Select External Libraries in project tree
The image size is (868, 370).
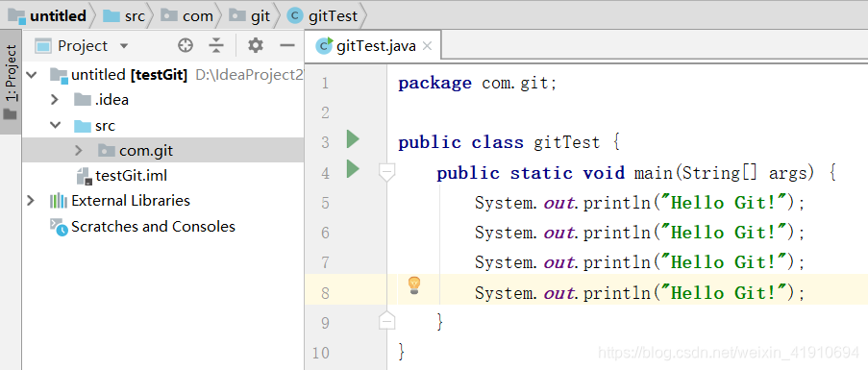tap(120, 200)
